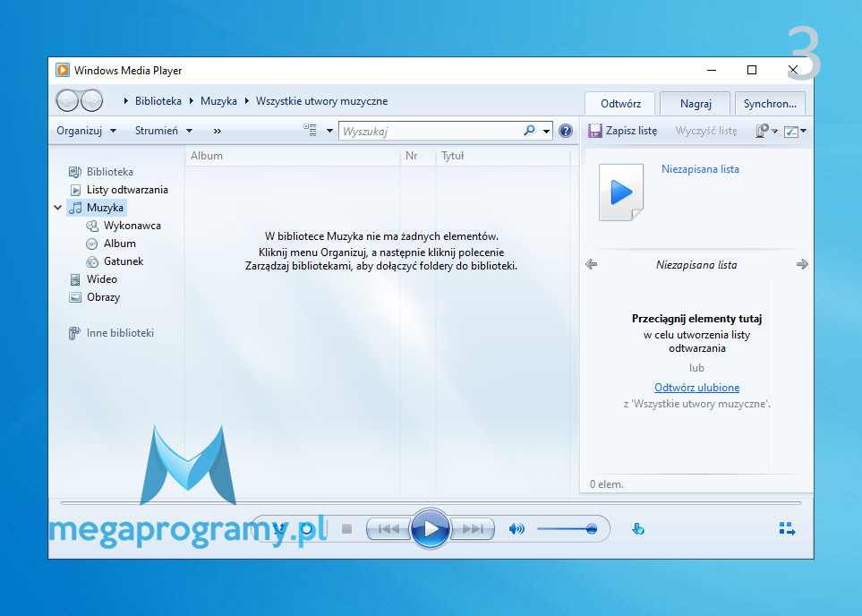Open the breadcrumb arrow before Wszystkie utwory muzyczne

coord(247,101)
